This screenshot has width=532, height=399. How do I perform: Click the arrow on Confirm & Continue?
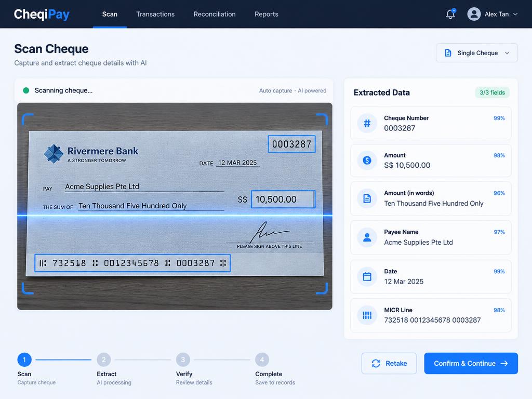504,363
